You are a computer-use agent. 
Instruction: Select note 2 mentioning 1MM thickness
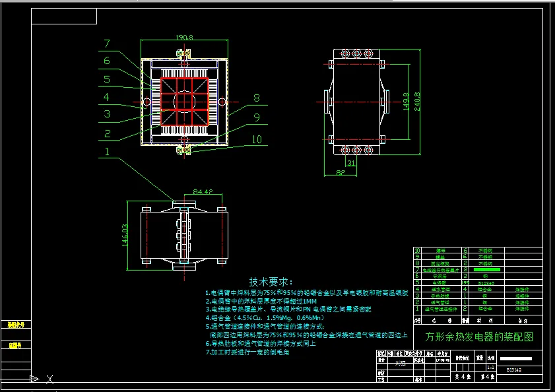click(261, 302)
